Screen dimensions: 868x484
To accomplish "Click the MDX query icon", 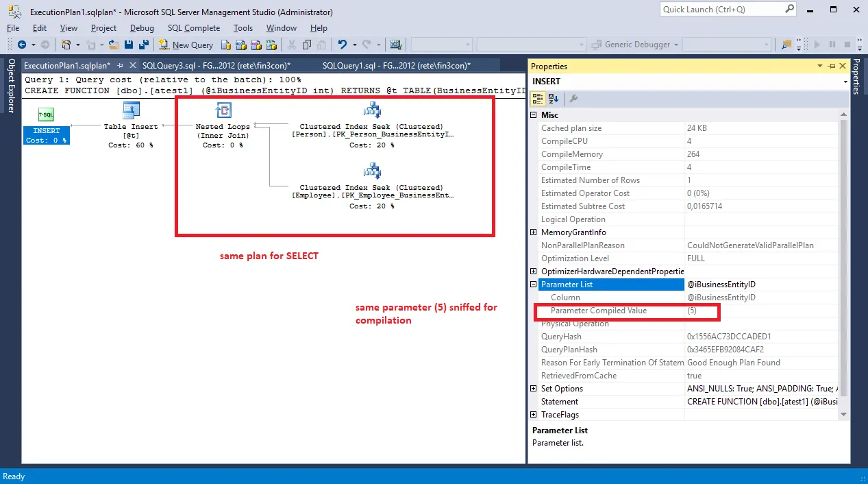I will point(241,45).
